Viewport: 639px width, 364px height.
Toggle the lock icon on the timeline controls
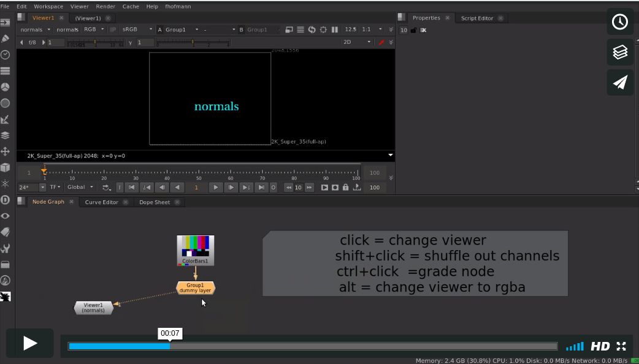click(x=346, y=188)
